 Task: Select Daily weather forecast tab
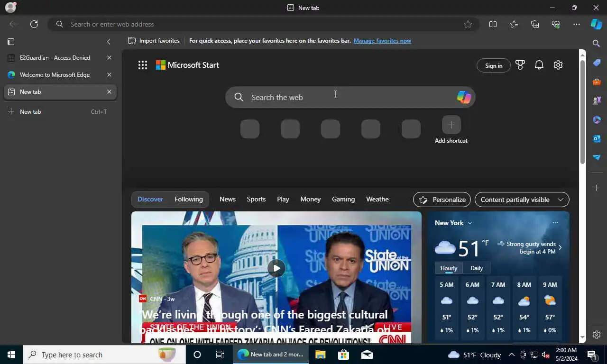tap(477, 268)
